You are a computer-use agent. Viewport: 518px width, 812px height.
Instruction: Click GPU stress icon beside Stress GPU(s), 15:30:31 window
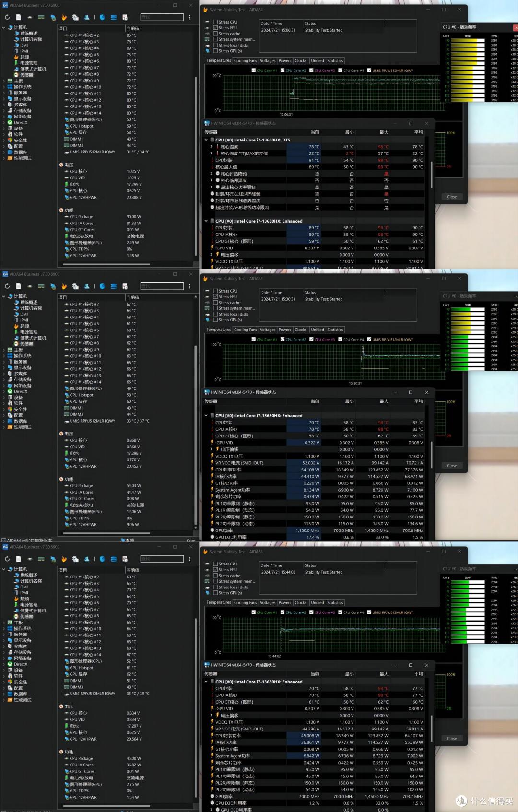pyautogui.click(x=207, y=320)
